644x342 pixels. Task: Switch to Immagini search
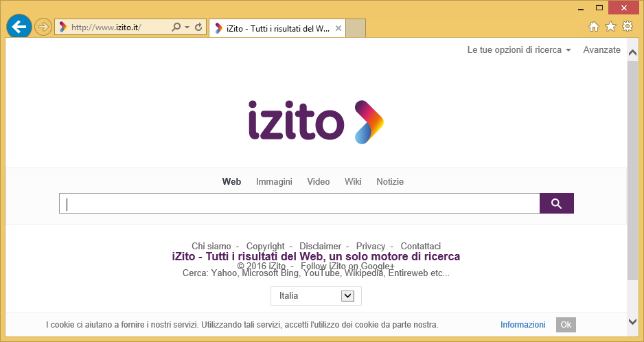[274, 182]
